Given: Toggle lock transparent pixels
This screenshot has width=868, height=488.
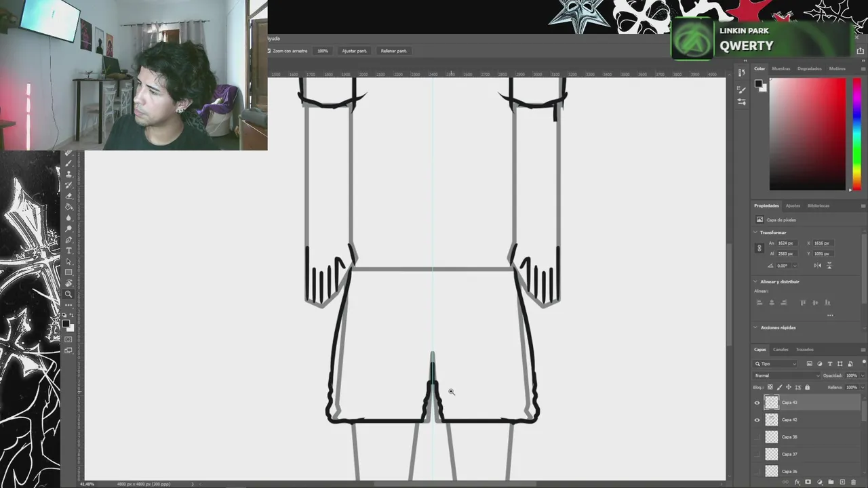Looking at the screenshot, I should (770, 388).
